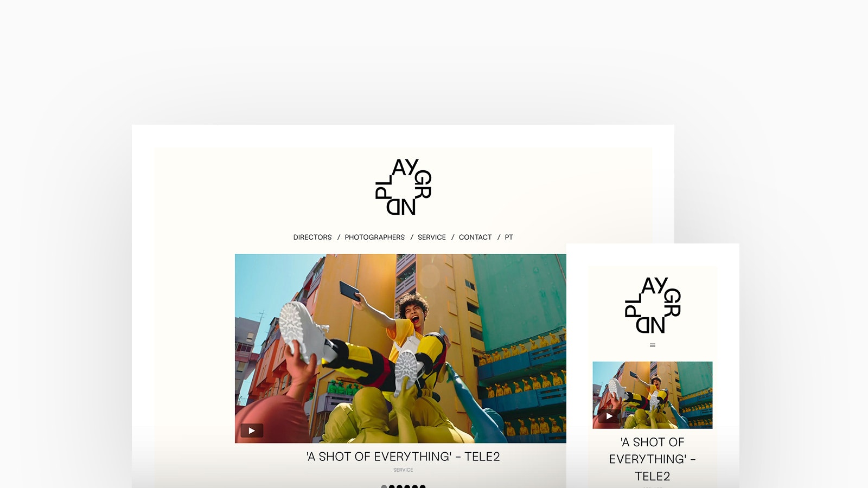Click the small SERVICE tag under the title
This screenshot has height=488, width=868.
[x=403, y=470]
